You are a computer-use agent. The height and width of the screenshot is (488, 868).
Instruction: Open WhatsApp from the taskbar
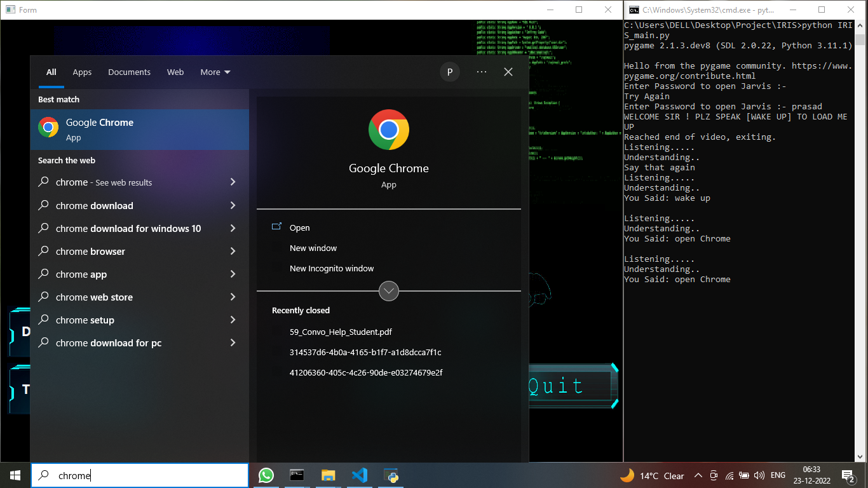266,475
